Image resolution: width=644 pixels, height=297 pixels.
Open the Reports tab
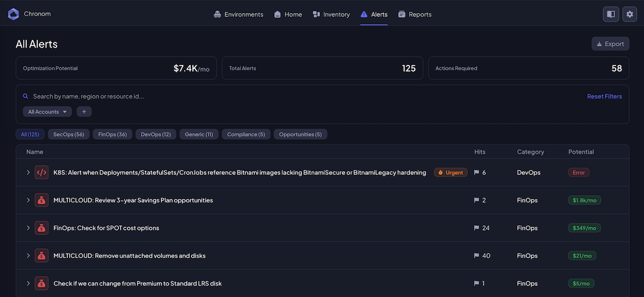click(415, 14)
